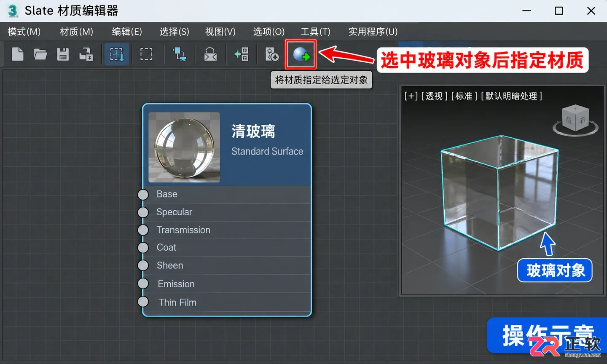Toggle the highlighted selection tool in the toolbar
The image size is (607, 364).
click(x=117, y=54)
